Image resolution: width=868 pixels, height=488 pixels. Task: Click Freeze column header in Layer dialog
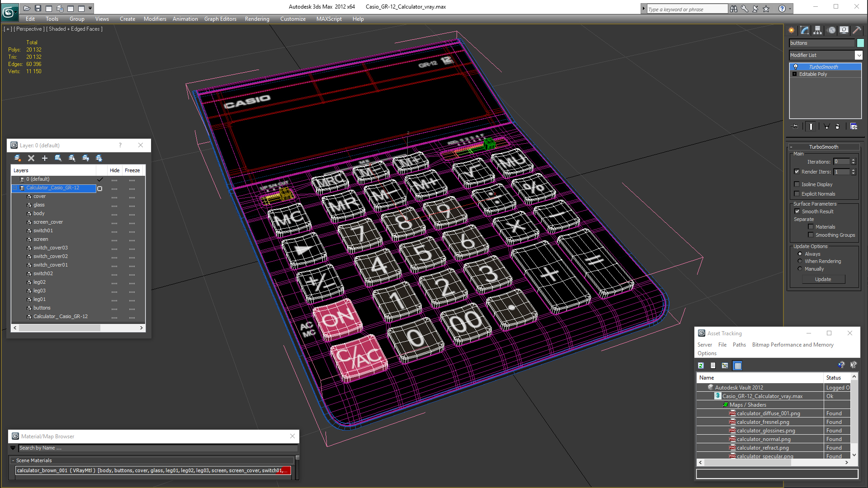pos(132,170)
